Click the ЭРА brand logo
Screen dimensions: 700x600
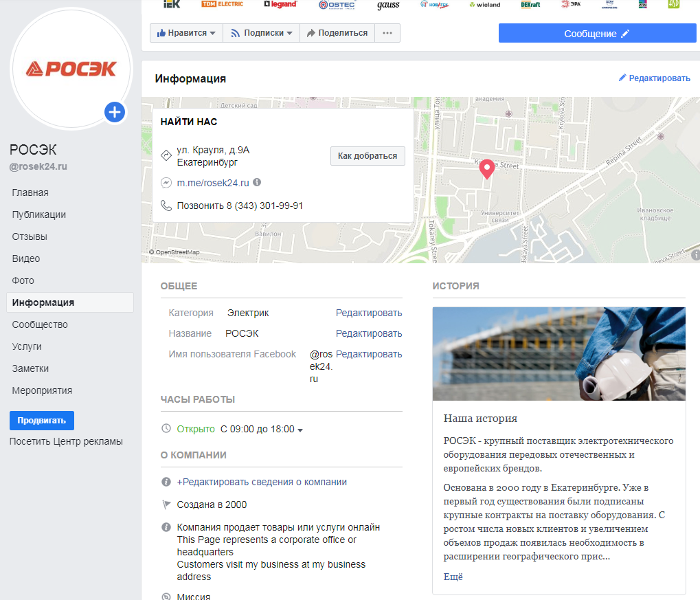pyautogui.click(x=571, y=4)
